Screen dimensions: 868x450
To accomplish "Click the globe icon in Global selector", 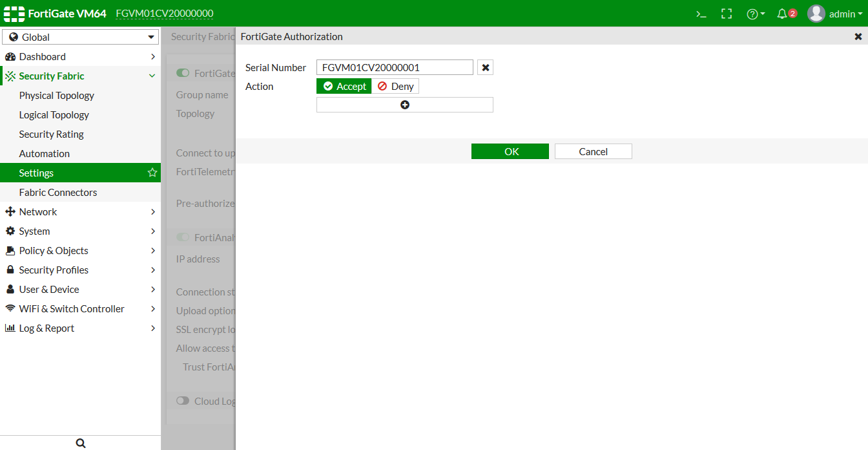I will (x=14, y=37).
